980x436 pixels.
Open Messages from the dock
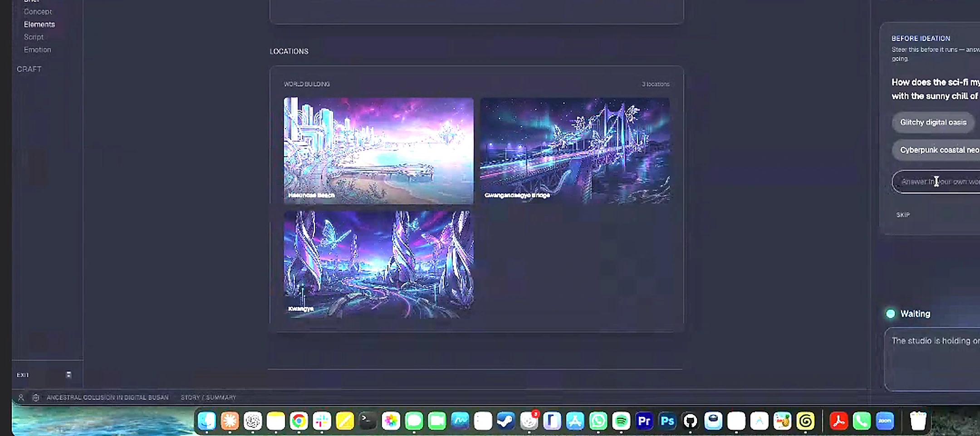click(414, 421)
